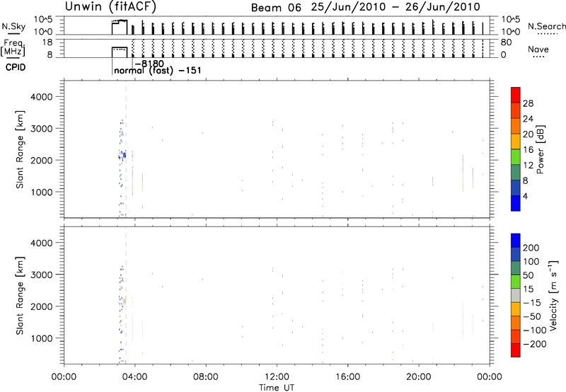The width and height of the screenshot is (566, 392).
Task: Click the "3000" tick in the velocity panel
Action: (x=42, y=275)
